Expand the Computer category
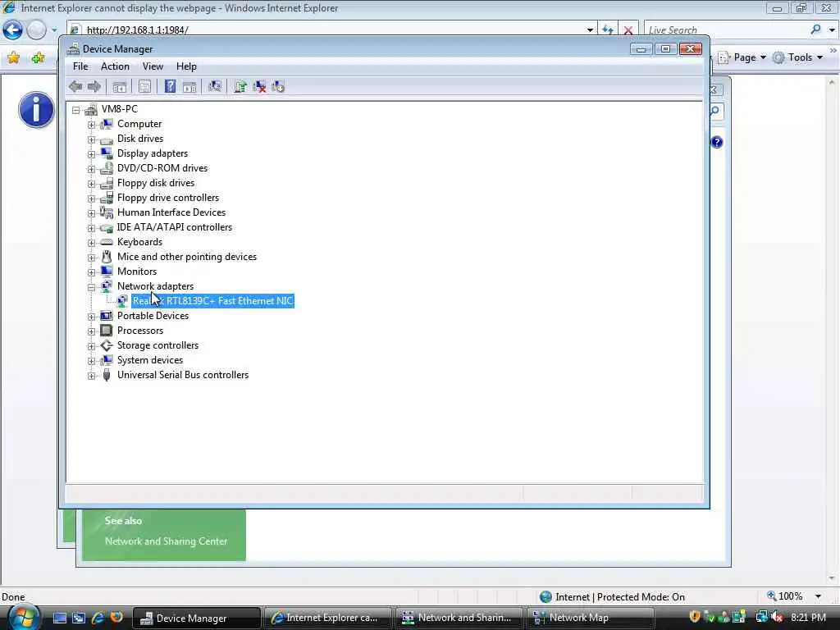 92,125
